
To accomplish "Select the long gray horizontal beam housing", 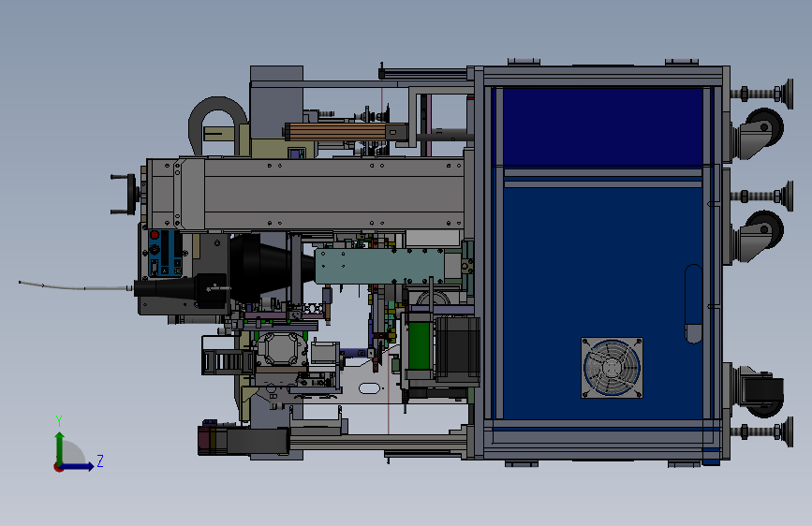I will tap(305, 194).
